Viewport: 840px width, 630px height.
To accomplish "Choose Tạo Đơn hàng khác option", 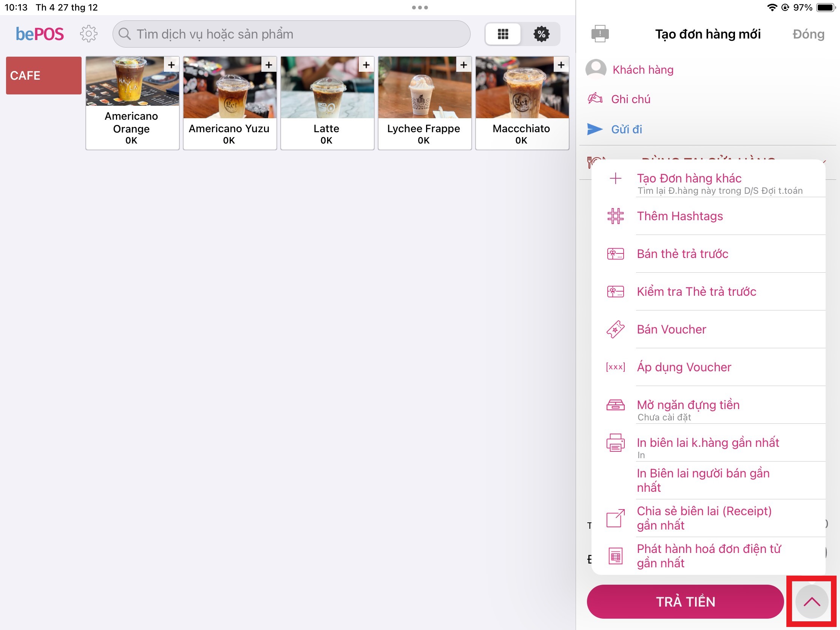I will click(x=689, y=179).
